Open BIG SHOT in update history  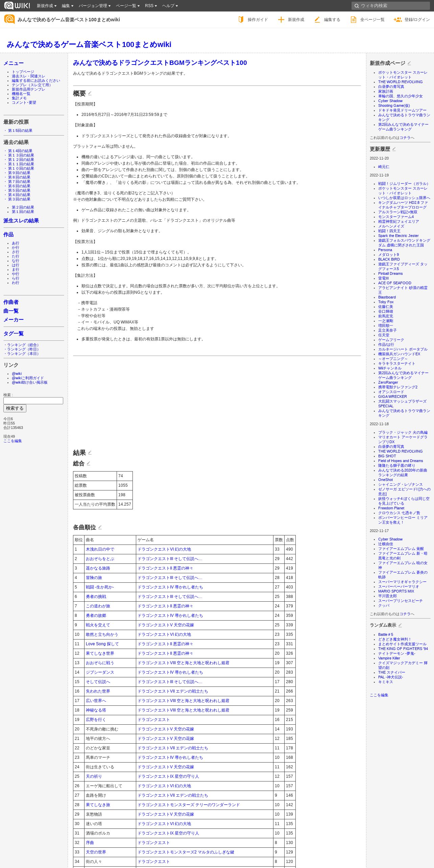(x=387, y=456)
